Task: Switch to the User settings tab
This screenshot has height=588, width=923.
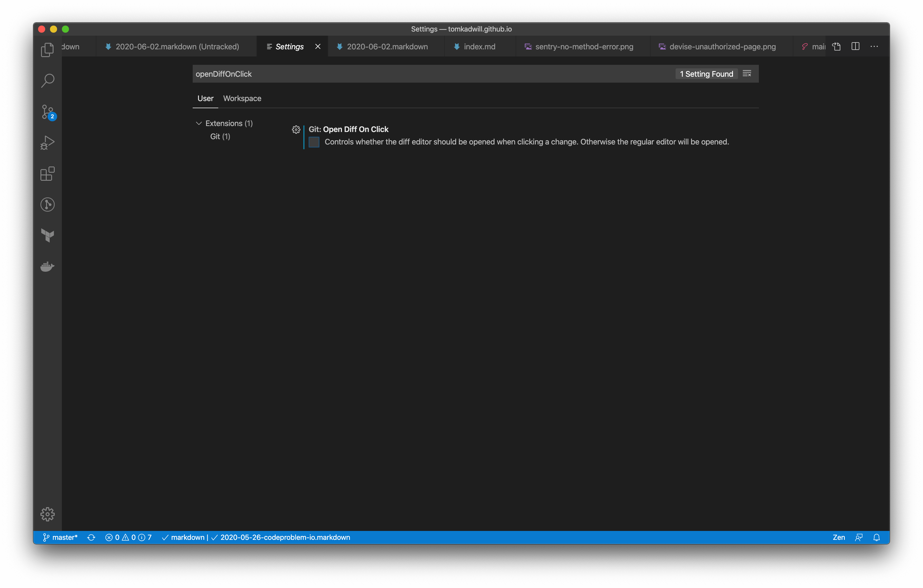Action: tap(205, 98)
